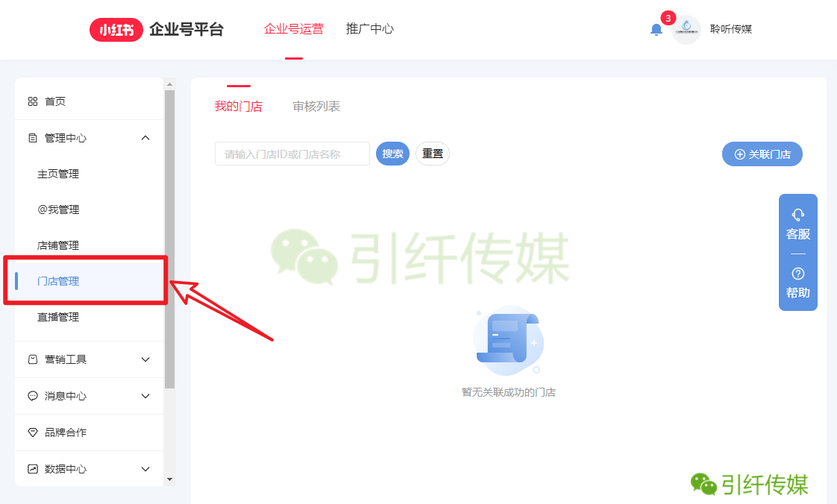Open the 推广中心 top navigation tab
Image resolution: width=837 pixels, height=504 pixels.
370,29
